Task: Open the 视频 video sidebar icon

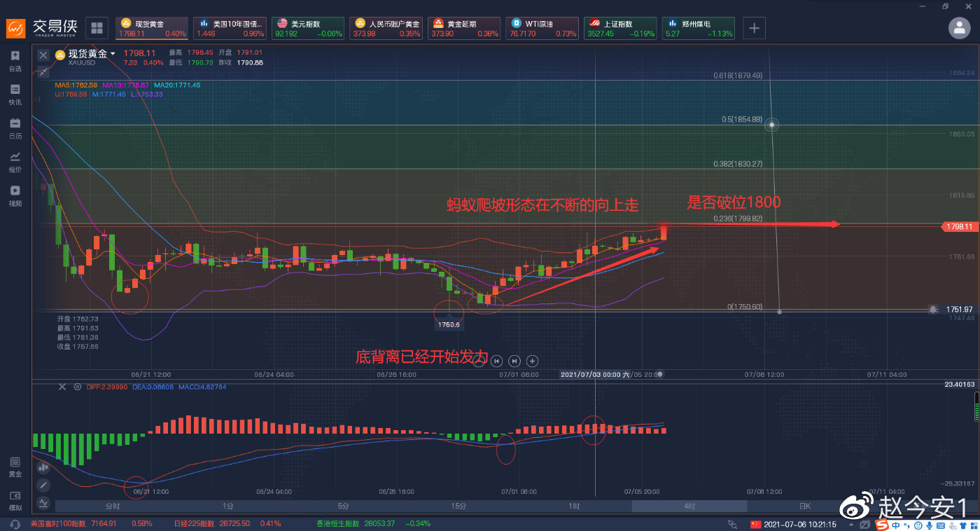Action: pyautogui.click(x=15, y=195)
